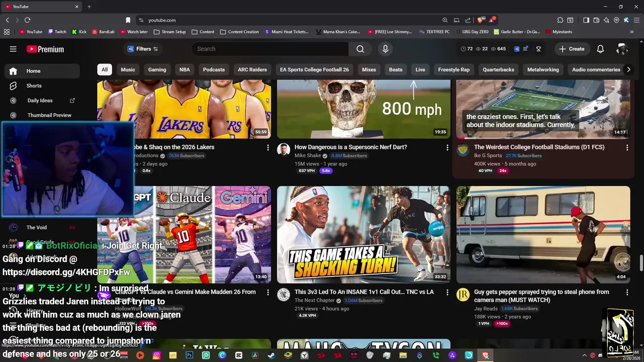Open the Twitch bookmark
644x362 pixels.
(x=57, y=32)
